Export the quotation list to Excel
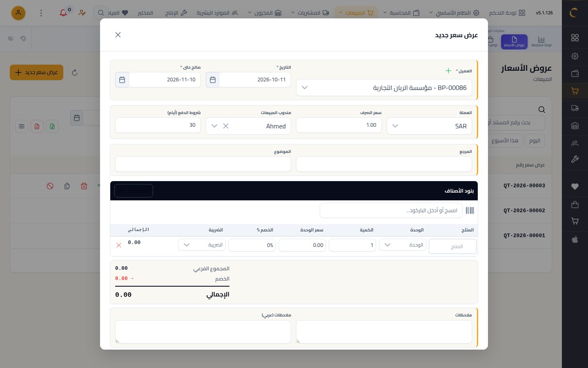This screenshot has height=368, width=588. coord(52,126)
